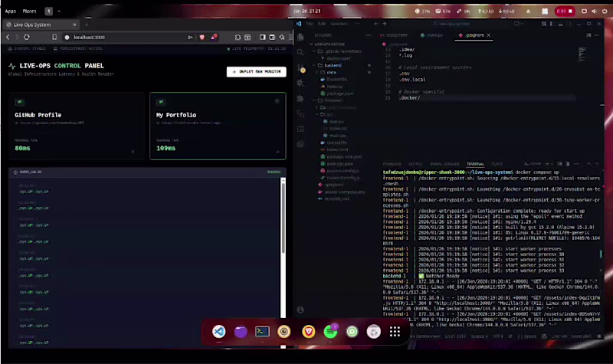Viewport: 613px width, 364px height.
Task: Open the Selection menu in VS Code
Action: tap(339, 24)
